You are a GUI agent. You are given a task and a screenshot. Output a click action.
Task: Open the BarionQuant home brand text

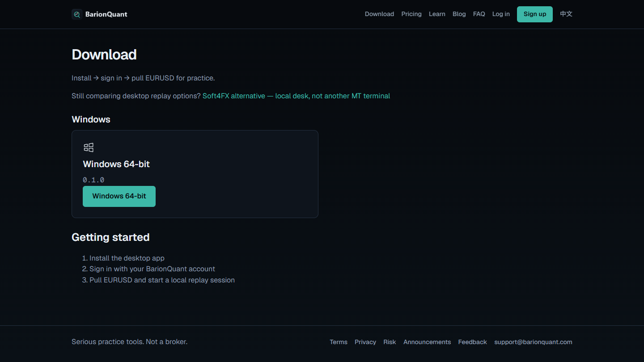click(x=106, y=14)
